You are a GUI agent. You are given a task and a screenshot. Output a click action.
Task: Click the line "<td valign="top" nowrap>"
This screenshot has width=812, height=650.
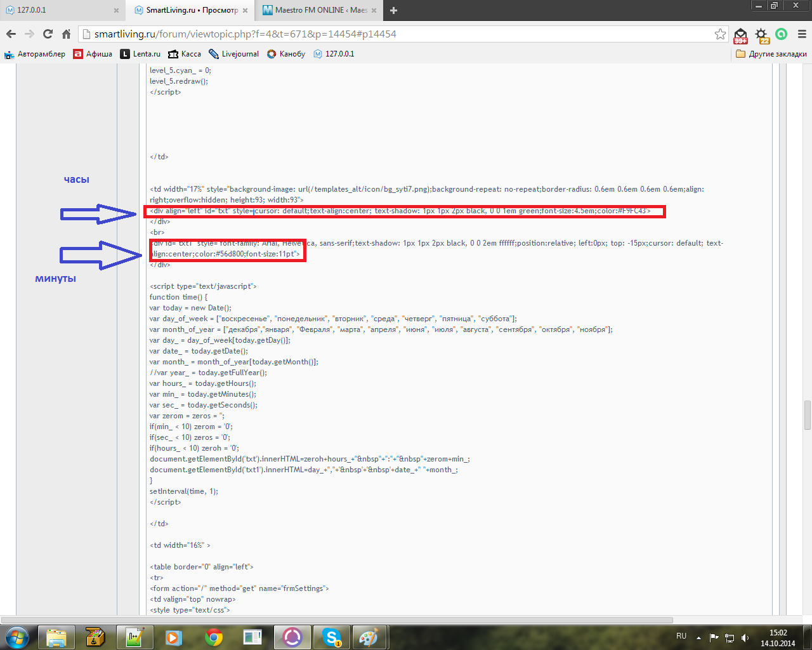click(x=192, y=599)
